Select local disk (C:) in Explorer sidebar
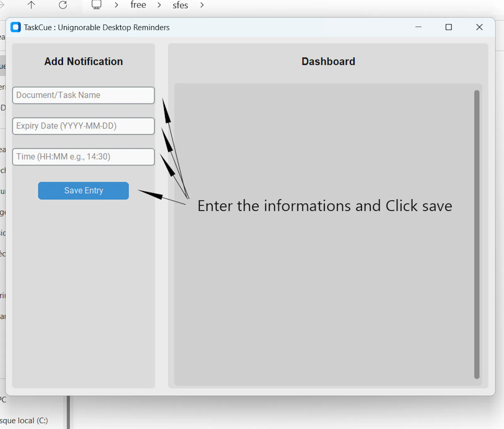 (24, 421)
